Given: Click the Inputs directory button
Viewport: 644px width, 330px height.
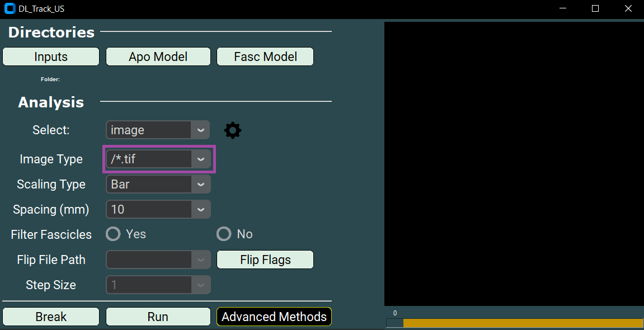Looking at the screenshot, I should (51, 56).
